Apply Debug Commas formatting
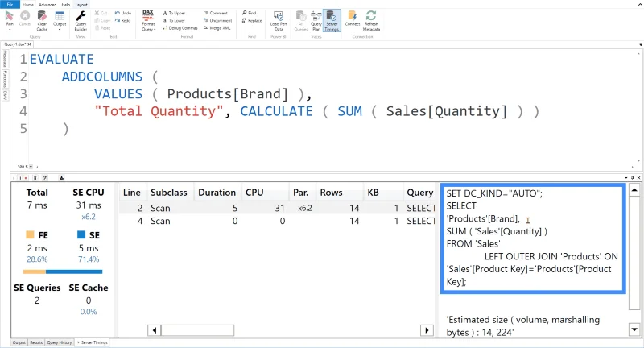Screen dimensions: 644x348 (x=180, y=28)
